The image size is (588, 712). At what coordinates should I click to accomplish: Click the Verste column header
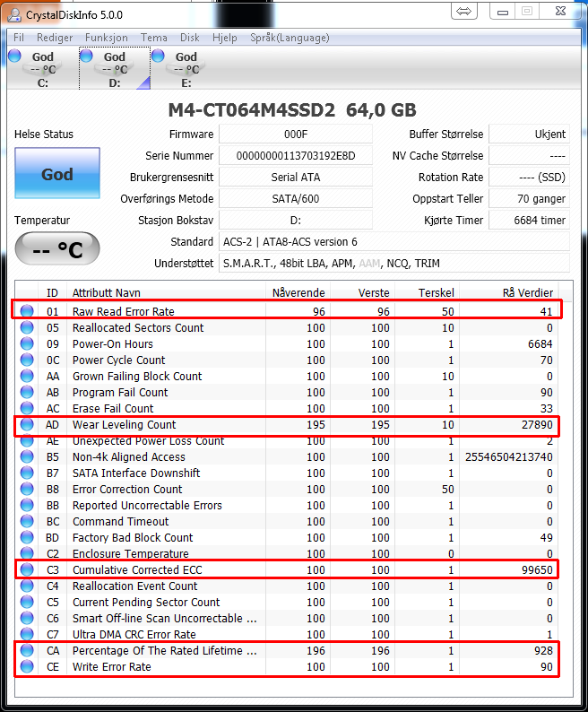tap(363, 292)
